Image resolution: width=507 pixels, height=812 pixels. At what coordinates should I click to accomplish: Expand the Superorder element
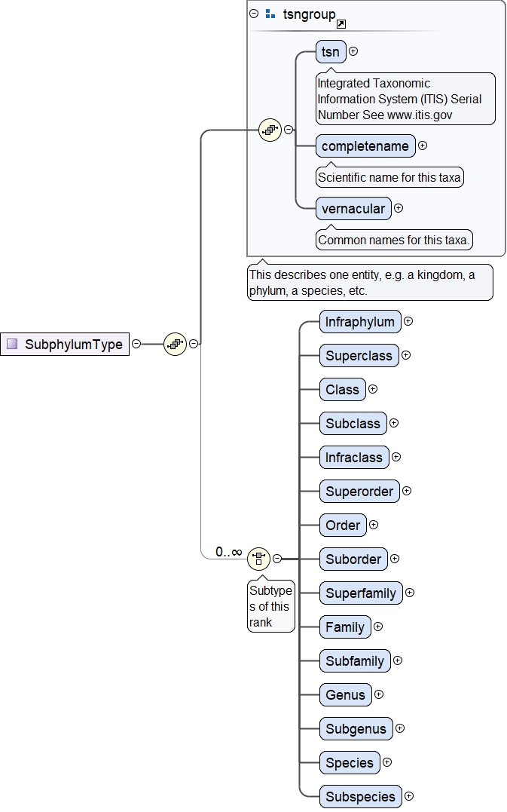[407, 491]
